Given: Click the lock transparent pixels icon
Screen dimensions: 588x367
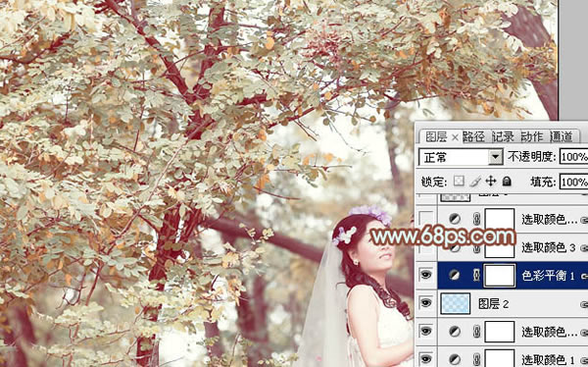Looking at the screenshot, I should click(459, 182).
